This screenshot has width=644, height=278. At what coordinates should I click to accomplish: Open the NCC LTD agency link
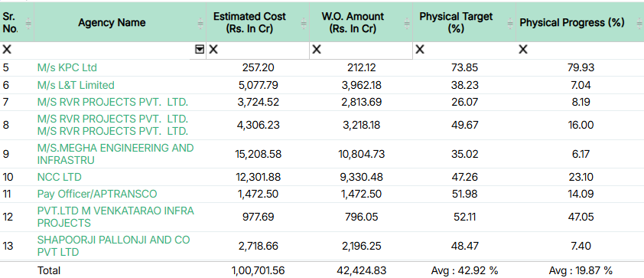tap(59, 177)
